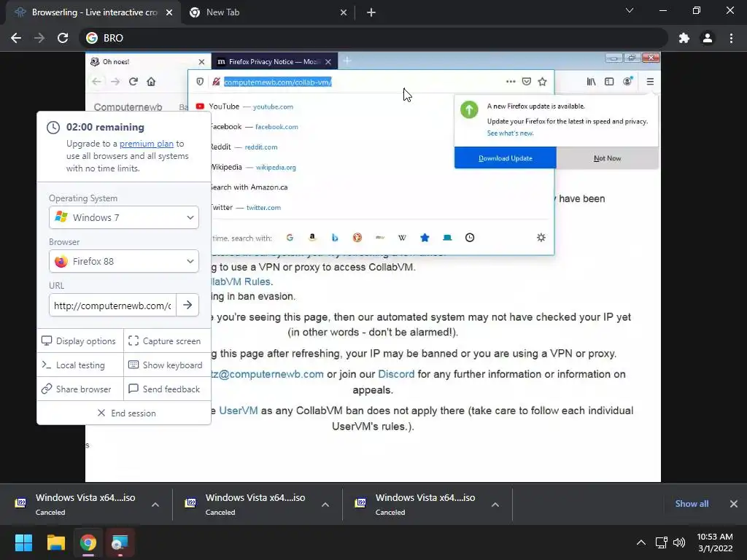Click the Local testing button
Screen dimensions: 747x560
[x=80, y=365]
